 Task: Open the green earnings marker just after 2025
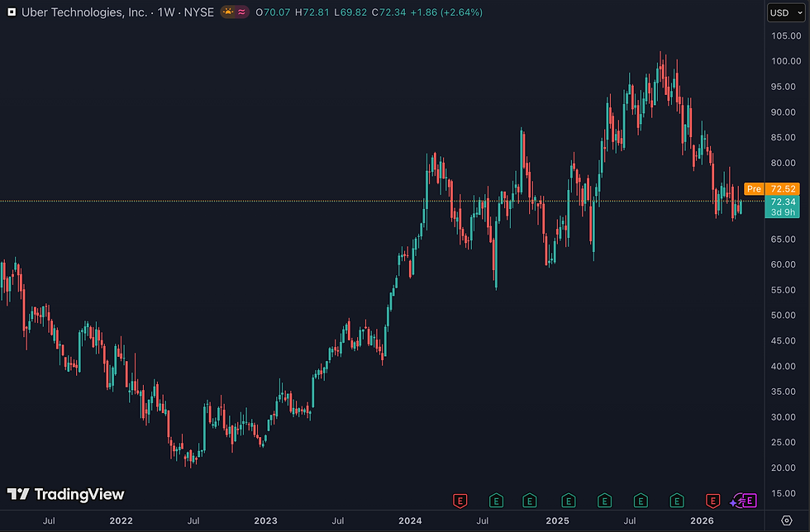point(569,501)
